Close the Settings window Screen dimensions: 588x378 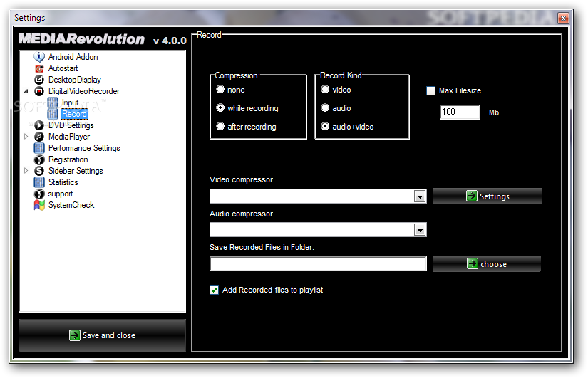[562, 18]
